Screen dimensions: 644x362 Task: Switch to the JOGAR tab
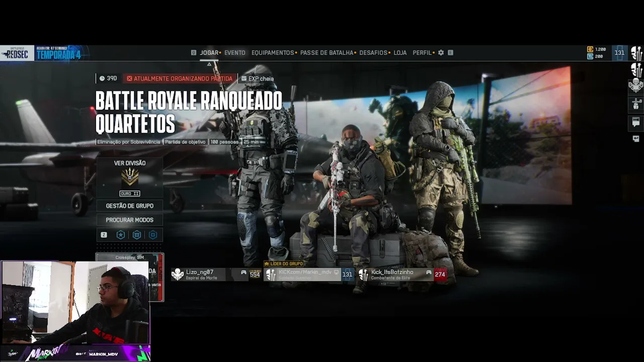pos(209,52)
